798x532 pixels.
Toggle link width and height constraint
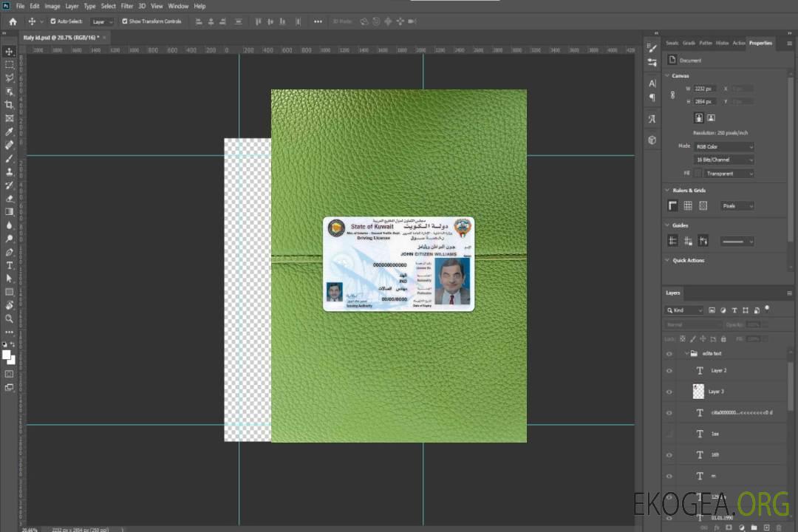coord(672,95)
